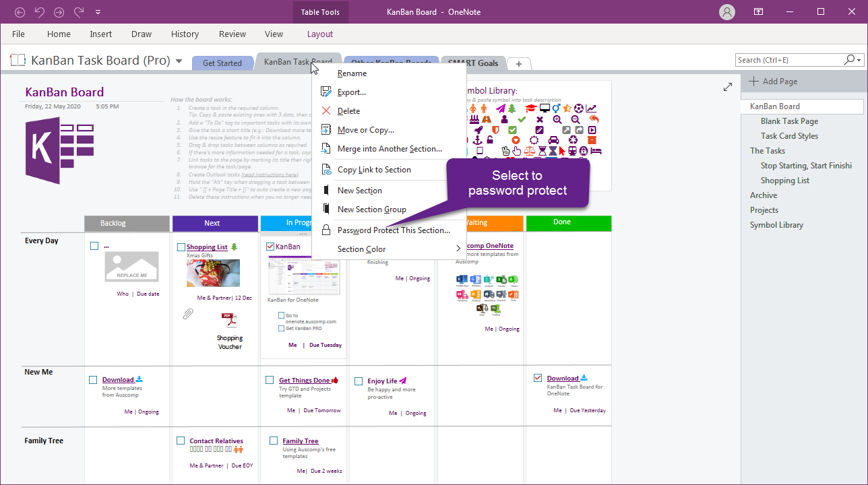868x485 pixels.
Task: Check the Shopping List task checkbox
Action: [181, 247]
